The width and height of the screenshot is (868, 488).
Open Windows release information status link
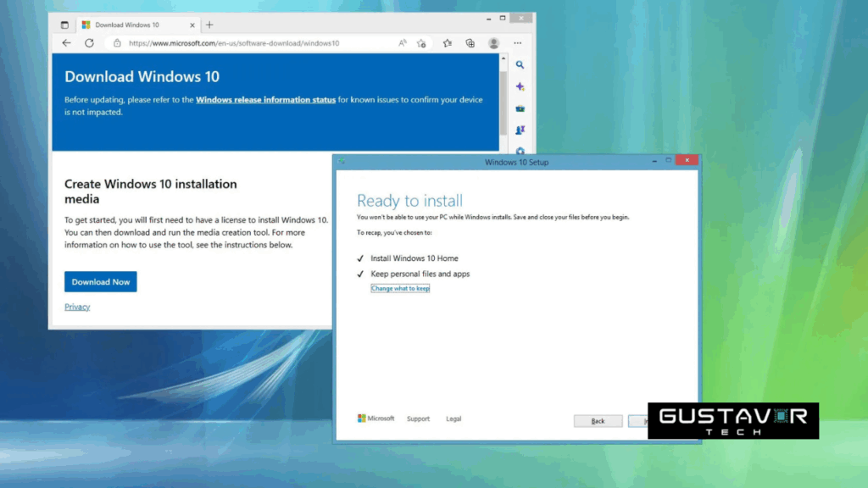click(x=265, y=100)
